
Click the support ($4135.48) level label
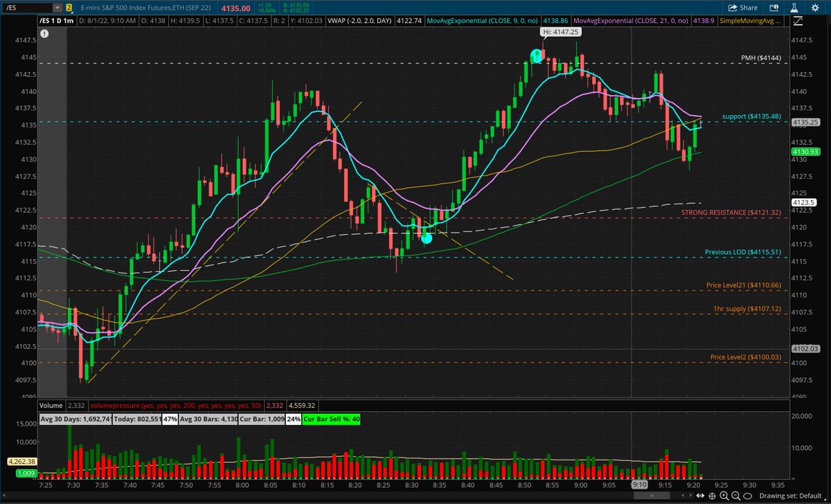751,116
